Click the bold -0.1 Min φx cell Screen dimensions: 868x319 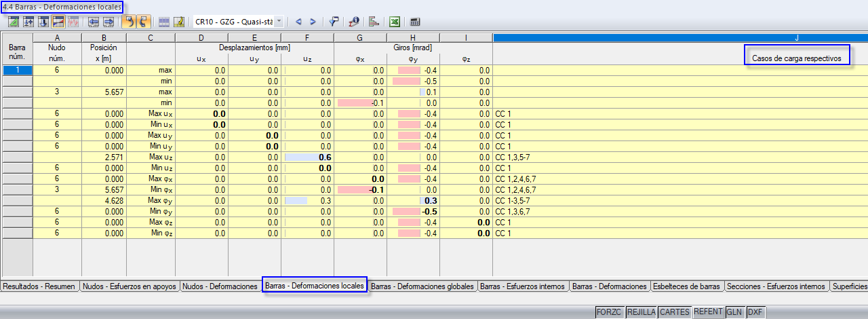pos(360,189)
